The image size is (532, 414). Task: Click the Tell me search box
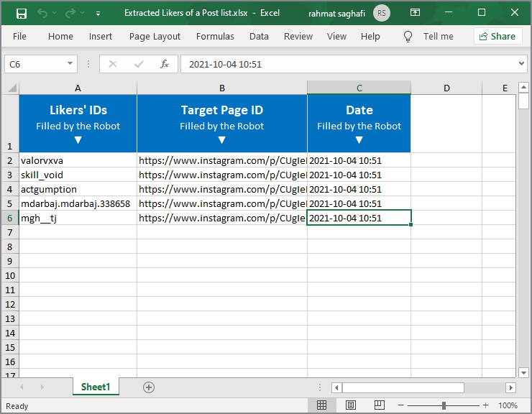tap(438, 37)
